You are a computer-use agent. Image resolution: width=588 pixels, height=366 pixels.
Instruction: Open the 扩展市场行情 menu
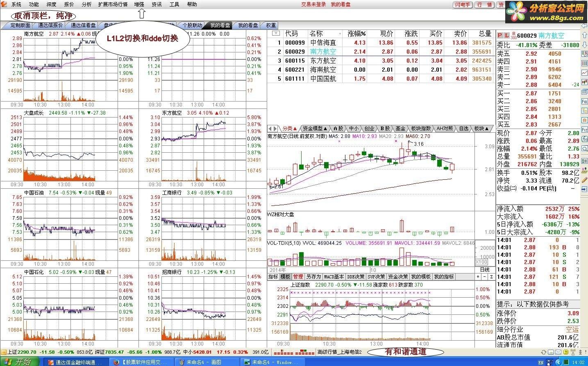pyautogui.click(x=113, y=5)
